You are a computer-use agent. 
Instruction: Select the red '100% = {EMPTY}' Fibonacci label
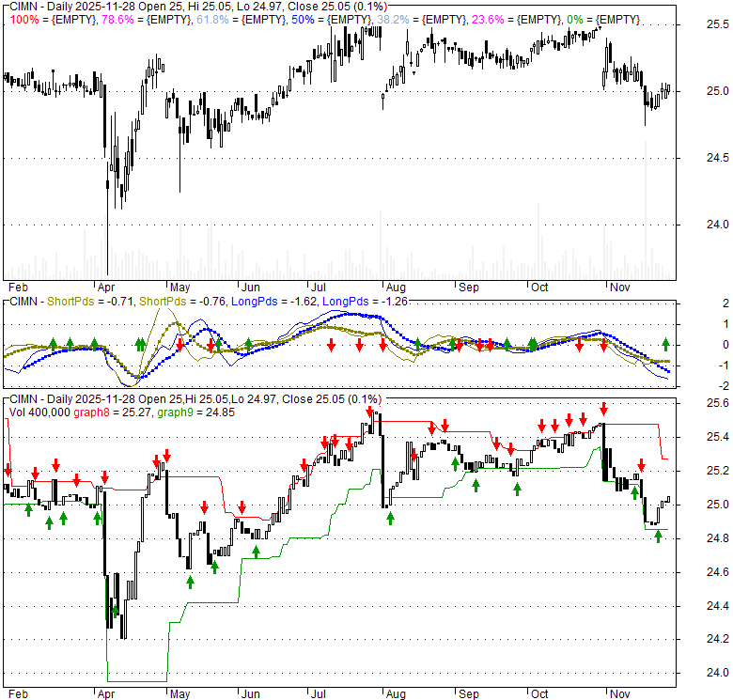click(x=54, y=20)
